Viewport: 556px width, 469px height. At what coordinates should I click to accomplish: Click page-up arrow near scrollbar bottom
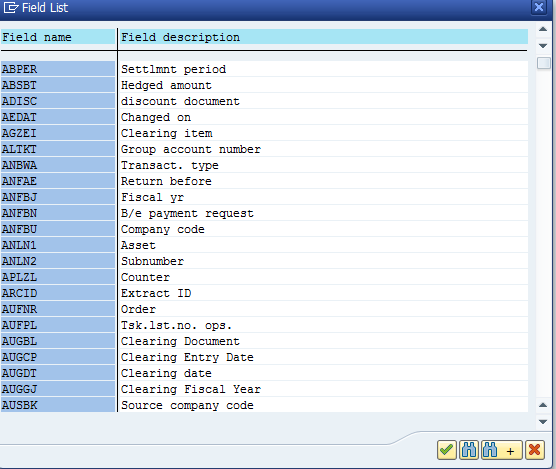543,405
